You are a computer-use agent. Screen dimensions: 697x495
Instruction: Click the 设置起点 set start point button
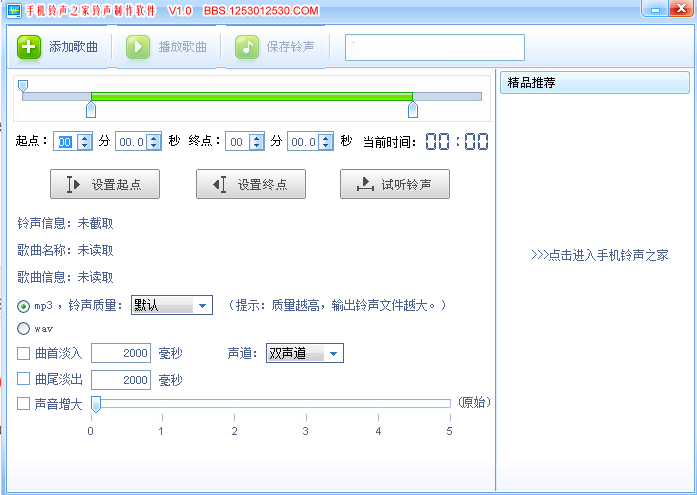105,184
